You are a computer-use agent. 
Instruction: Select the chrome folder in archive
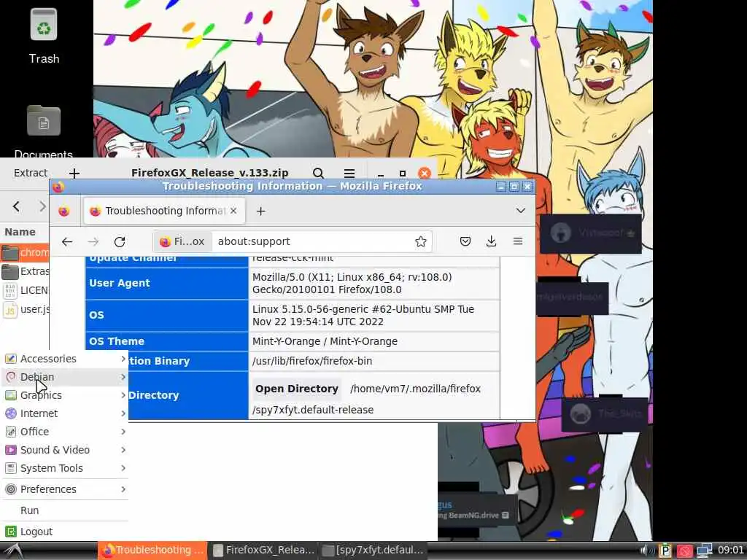coord(26,252)
